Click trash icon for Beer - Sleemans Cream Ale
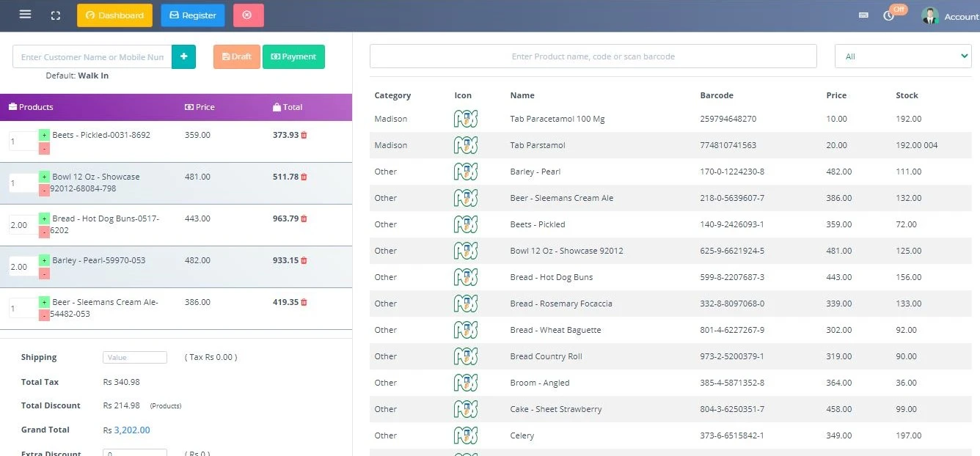The height and width of the screenshot is (456, 980). tap(304, 302)
